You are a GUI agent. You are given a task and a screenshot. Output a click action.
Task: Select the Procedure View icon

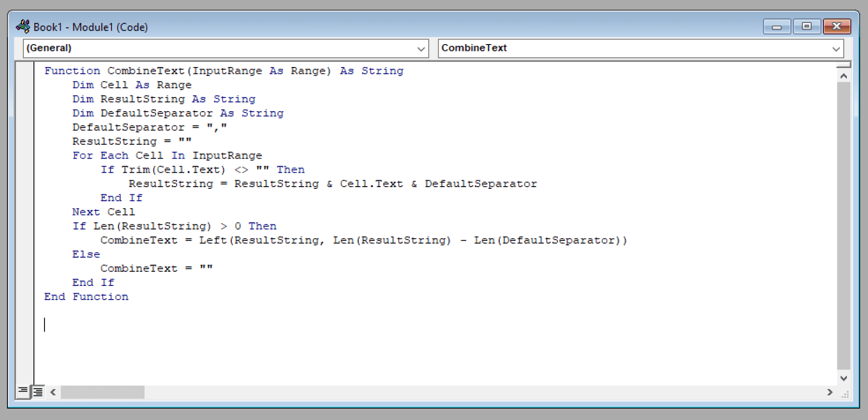(22, 392)
